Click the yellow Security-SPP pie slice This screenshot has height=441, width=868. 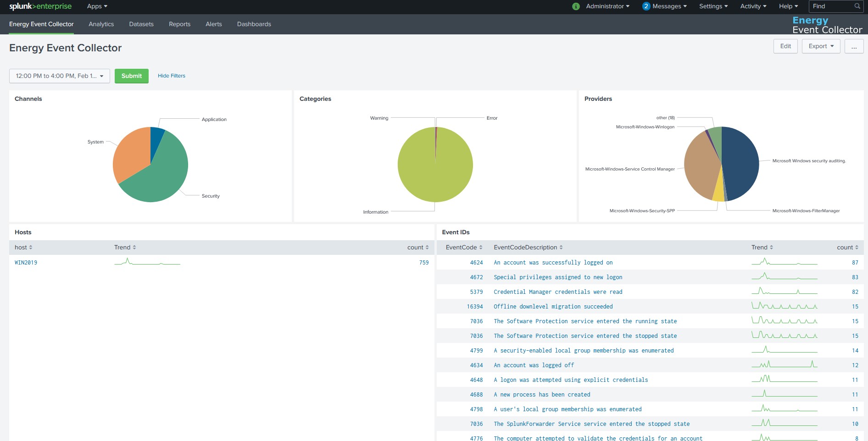[x=719, y=193]
